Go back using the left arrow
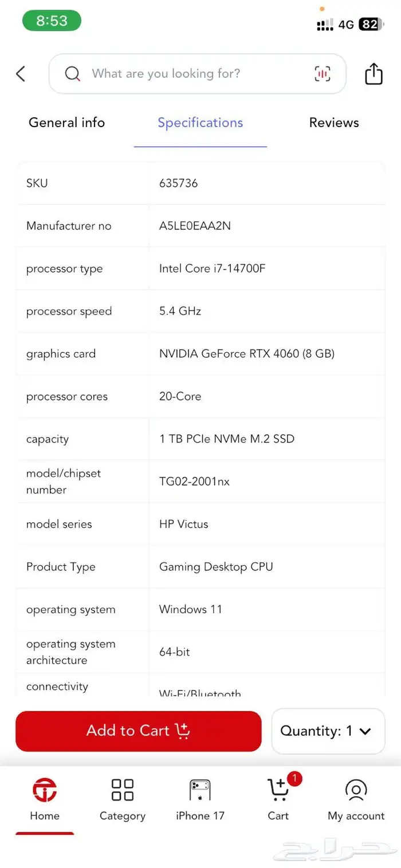 pos(21,74)
